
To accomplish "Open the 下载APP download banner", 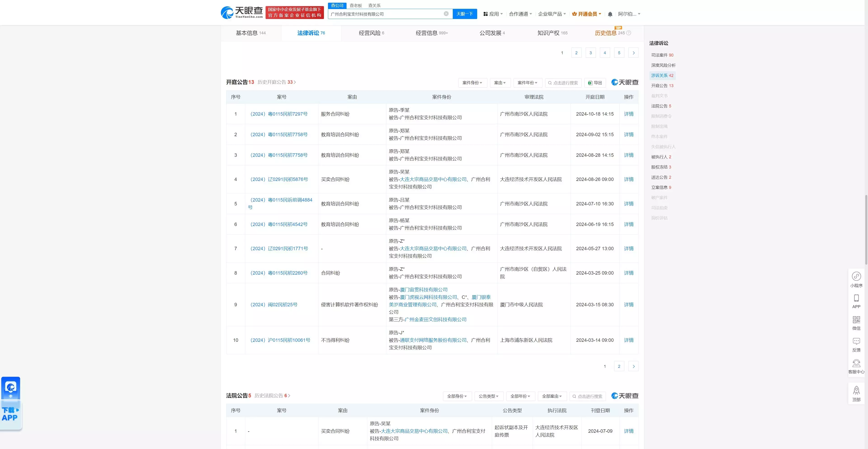I will coord(11,403).
